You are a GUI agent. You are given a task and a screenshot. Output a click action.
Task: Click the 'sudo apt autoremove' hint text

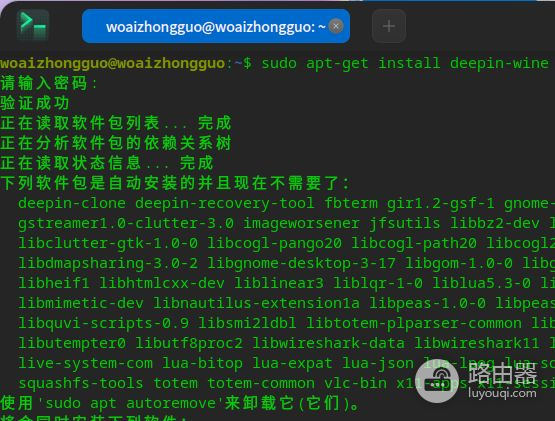[x=130, y=403]
